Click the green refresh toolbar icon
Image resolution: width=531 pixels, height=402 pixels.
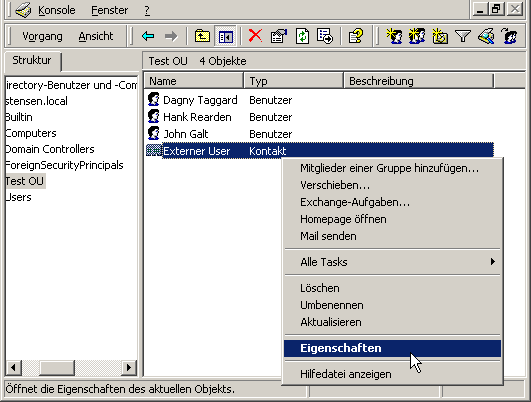302,36
